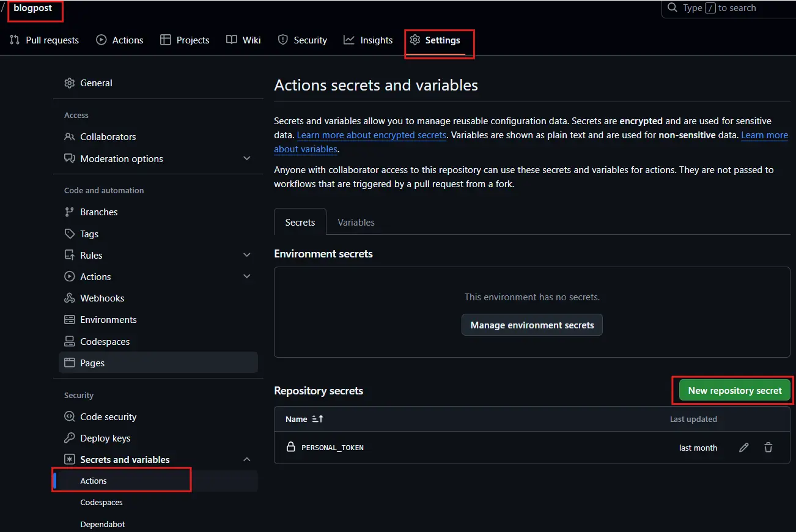The height and width of the screenshot is (532, 796).
Task: Expand the Actions sidebar chevron
Action: (247, 276)
